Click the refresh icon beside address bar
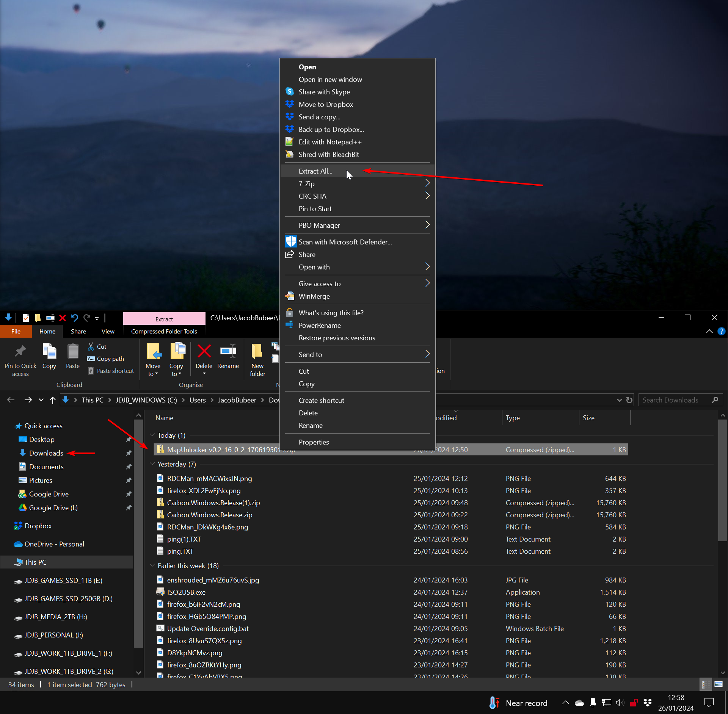The image size is (728, 714). pos(629,400)
